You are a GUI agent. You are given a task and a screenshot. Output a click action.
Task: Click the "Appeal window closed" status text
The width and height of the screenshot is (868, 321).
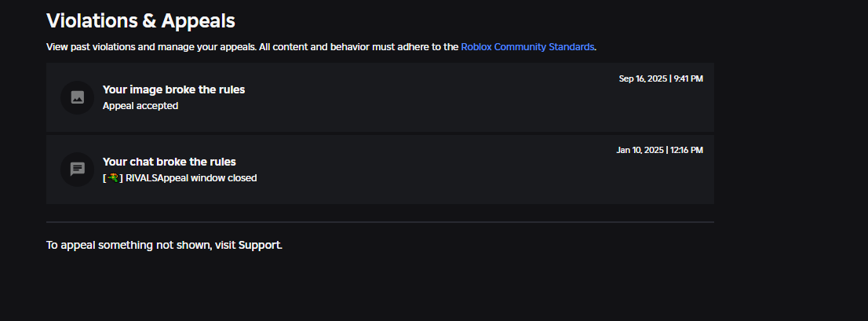pos(207,178)
